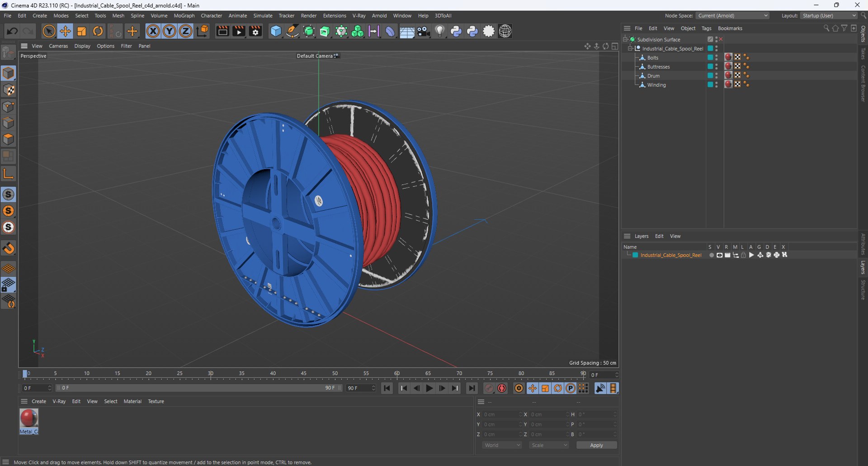This screenshot has width=868, height=466.
Task: Select the Drum object
Action: pos(653,76)
